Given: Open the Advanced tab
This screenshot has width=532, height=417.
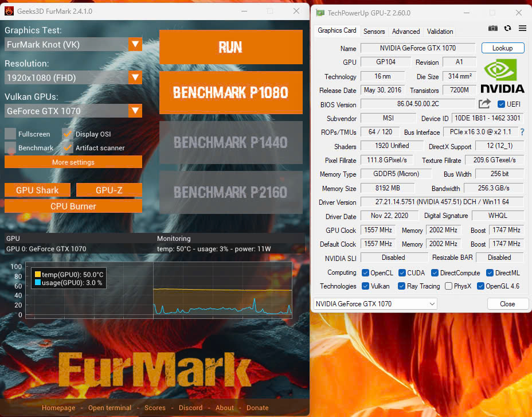Looking at the screenshot, I should point(406,32).
